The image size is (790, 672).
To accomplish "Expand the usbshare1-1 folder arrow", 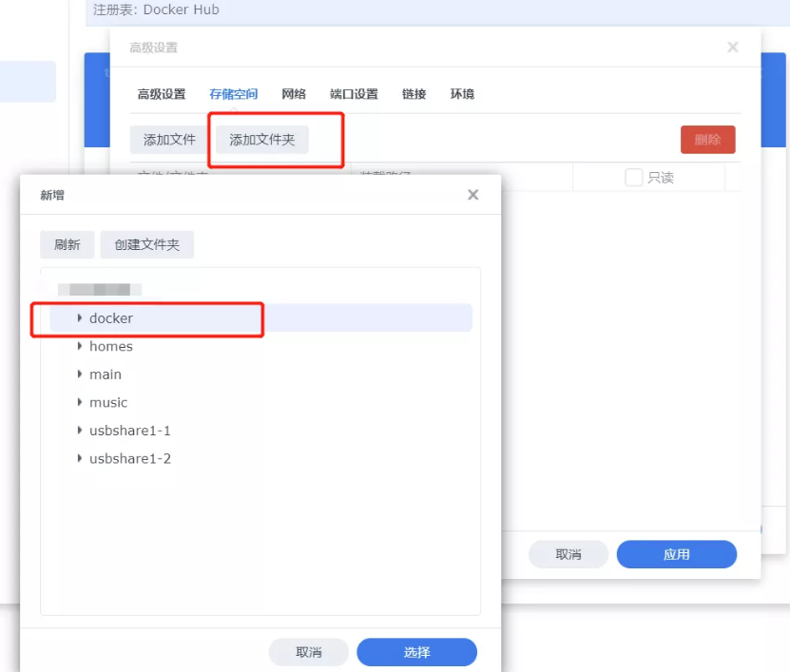I will pos(80,431).
